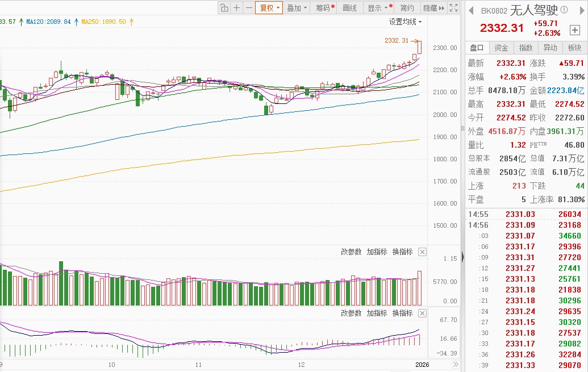Toggle the 画线 drawing tools
Image resolution: width=588 pixels, height=372 pixels.
pyautogui.click(x=350, y=8)
